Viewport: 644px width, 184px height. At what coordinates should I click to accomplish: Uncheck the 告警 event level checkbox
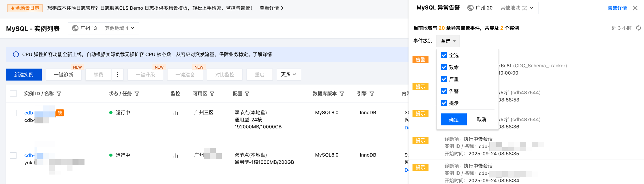(444, 91)
